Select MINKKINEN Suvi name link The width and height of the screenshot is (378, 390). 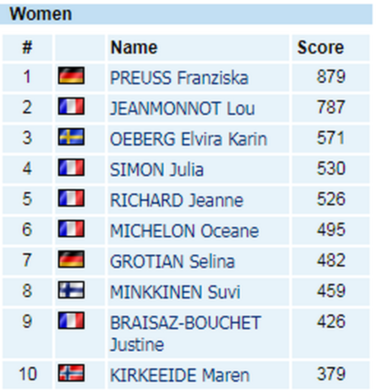click(175, 292)
